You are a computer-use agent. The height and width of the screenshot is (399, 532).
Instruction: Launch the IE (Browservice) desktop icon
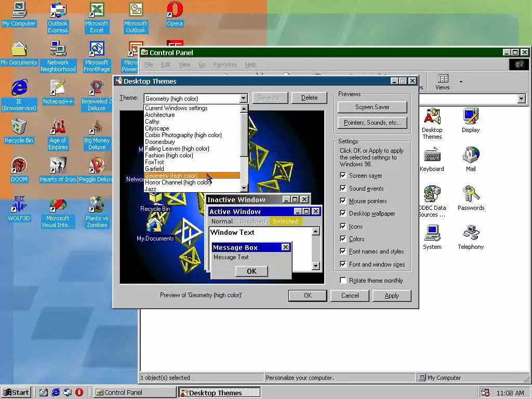(19, 96)
